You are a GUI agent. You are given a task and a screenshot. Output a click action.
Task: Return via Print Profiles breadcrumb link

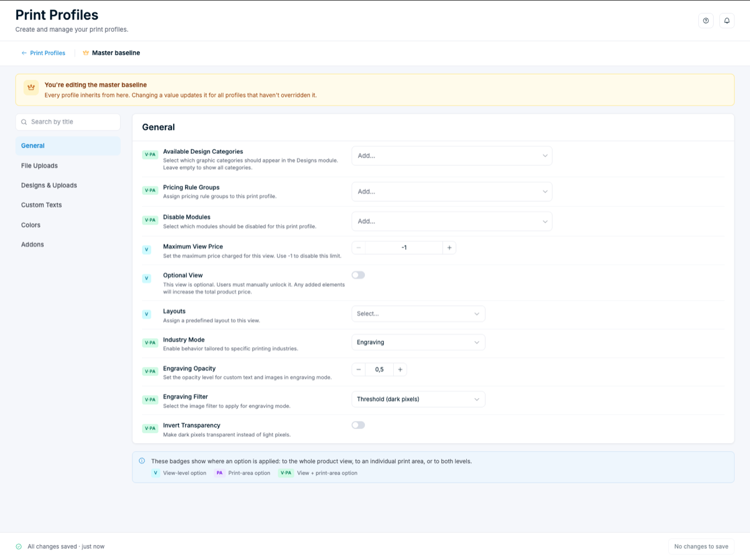tap(47, 53)
